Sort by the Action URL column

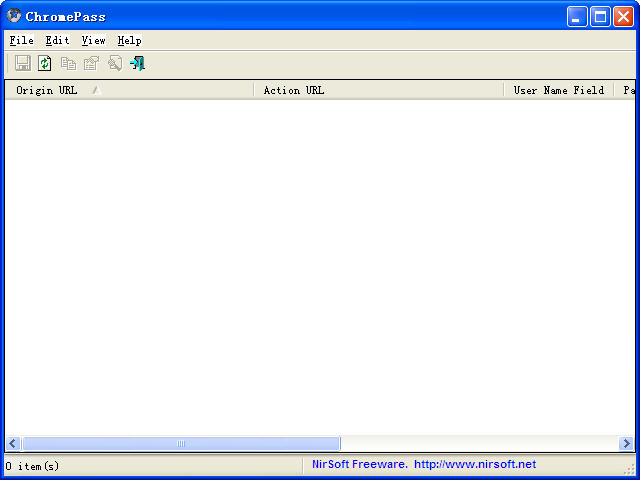click(x=378, y=90)
